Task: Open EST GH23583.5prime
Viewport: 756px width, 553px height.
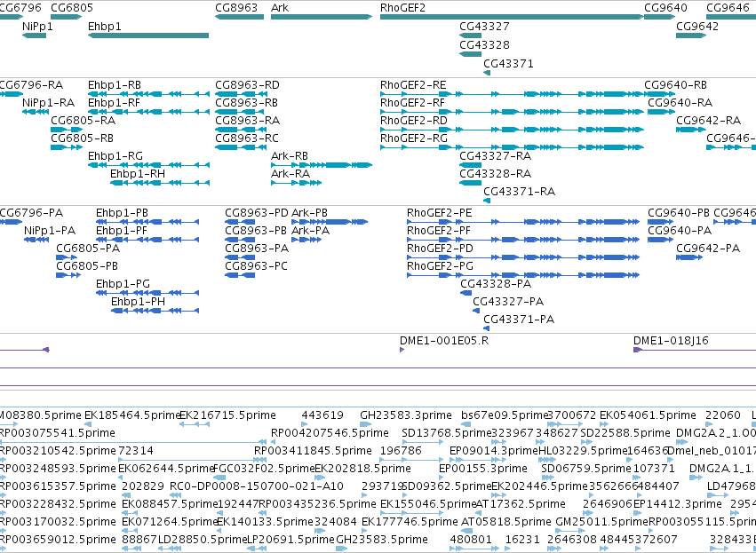Action: 381,540
